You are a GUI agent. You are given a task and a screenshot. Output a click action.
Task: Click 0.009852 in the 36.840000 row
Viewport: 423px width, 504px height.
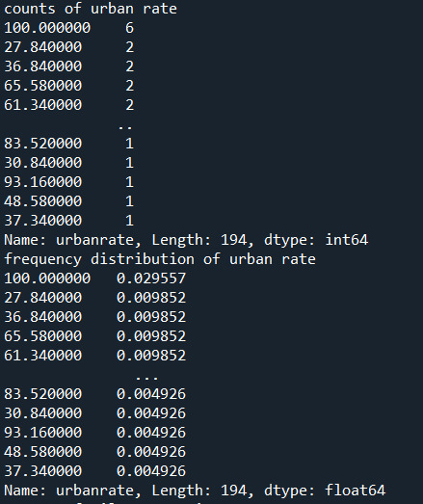coord(151,317)
